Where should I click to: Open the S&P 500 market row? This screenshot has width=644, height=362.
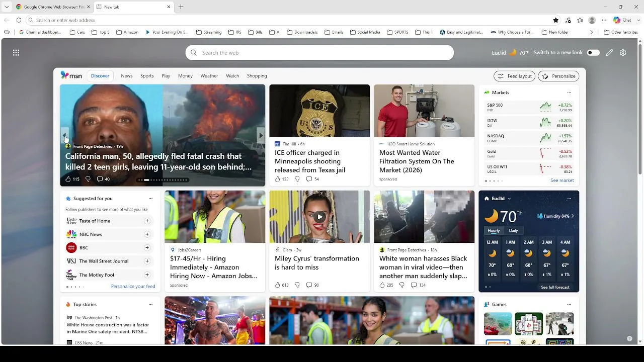point(529,107)
